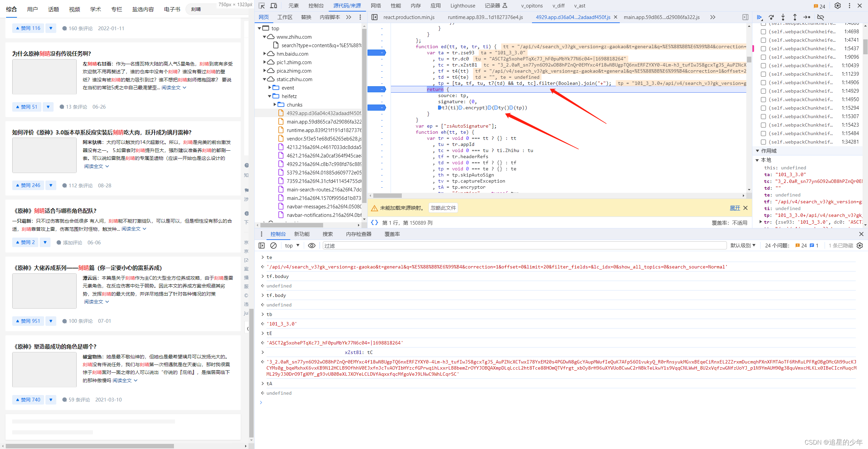Collapse the heifetz folder
Viewport: 868px width, 449px height.
270,96
